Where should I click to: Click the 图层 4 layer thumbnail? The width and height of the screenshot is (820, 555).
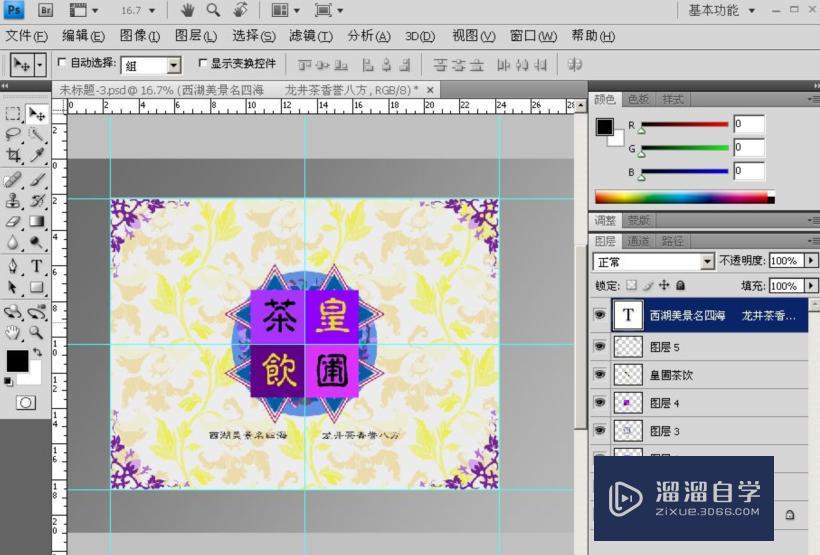[x=628, y=403]
